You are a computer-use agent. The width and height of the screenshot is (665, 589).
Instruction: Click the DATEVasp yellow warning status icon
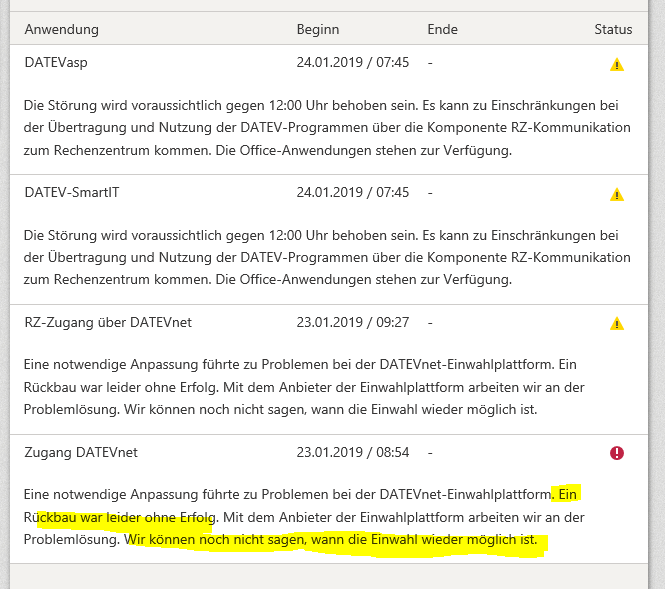click(x=617, y=65)
